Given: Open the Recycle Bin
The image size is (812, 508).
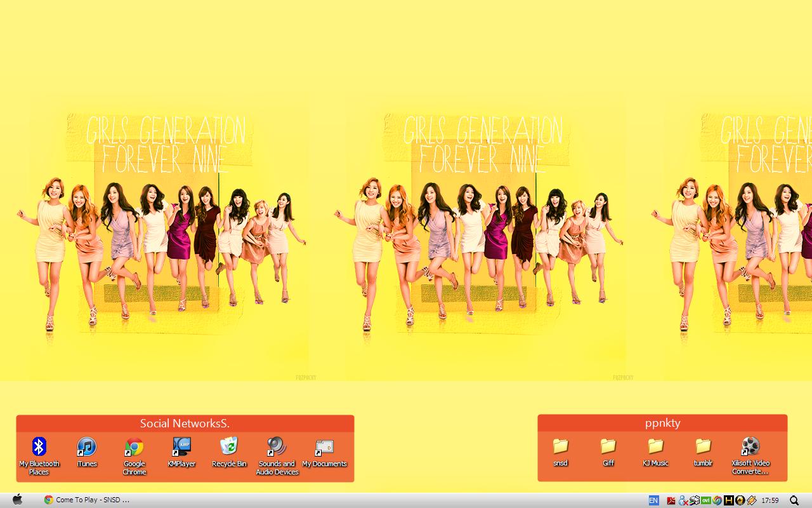Looking at the screenshot, I should (229, 453).
